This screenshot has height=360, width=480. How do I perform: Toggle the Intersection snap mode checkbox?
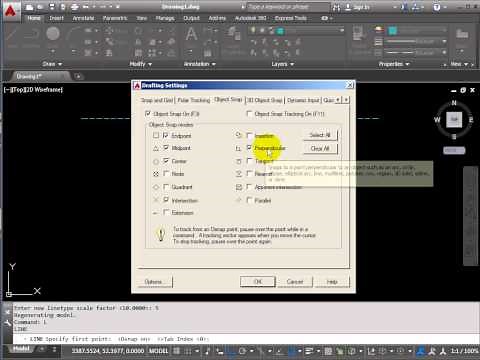(166, 200)
